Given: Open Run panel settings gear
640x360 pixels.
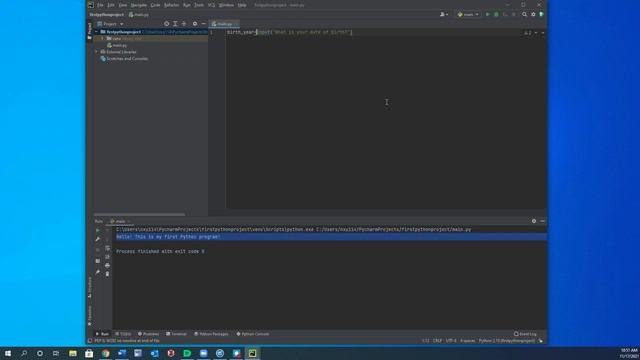Looking at the screenshot, I should click(533, 221).
